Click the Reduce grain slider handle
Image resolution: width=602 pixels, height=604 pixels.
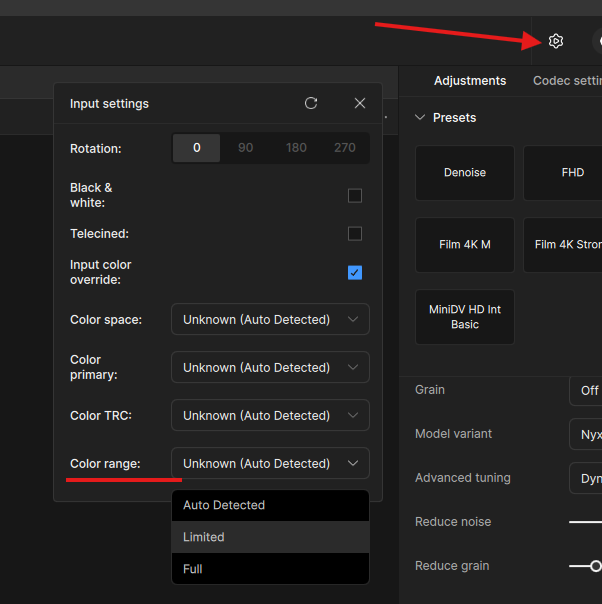point(595,566)
